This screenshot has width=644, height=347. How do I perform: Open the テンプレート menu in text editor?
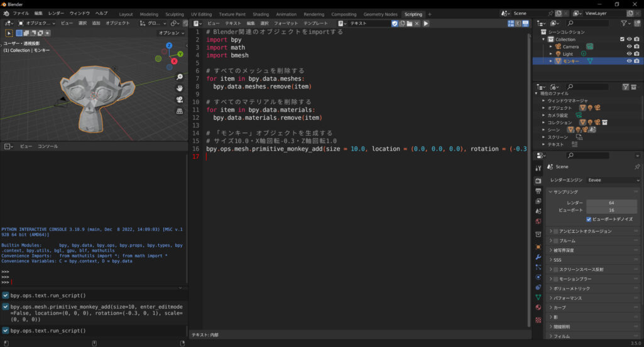(x=315, y=23)
